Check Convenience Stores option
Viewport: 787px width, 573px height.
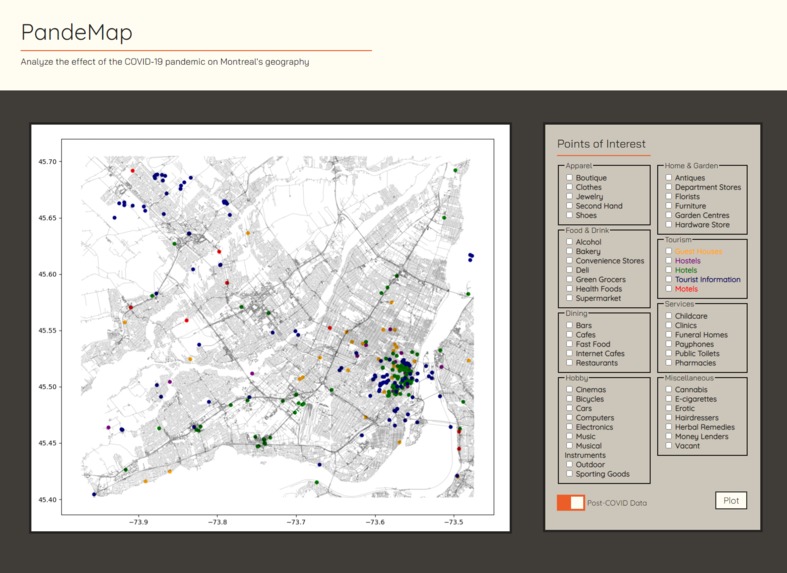pyautogui.click(x=569, y=260)
